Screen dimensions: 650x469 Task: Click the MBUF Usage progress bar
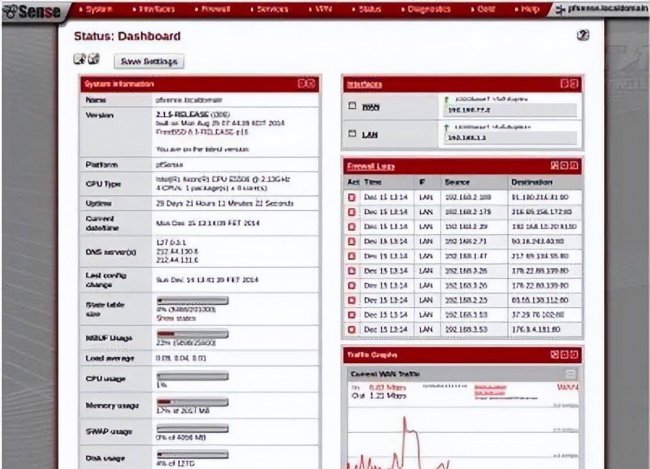(x=192, y=334)
